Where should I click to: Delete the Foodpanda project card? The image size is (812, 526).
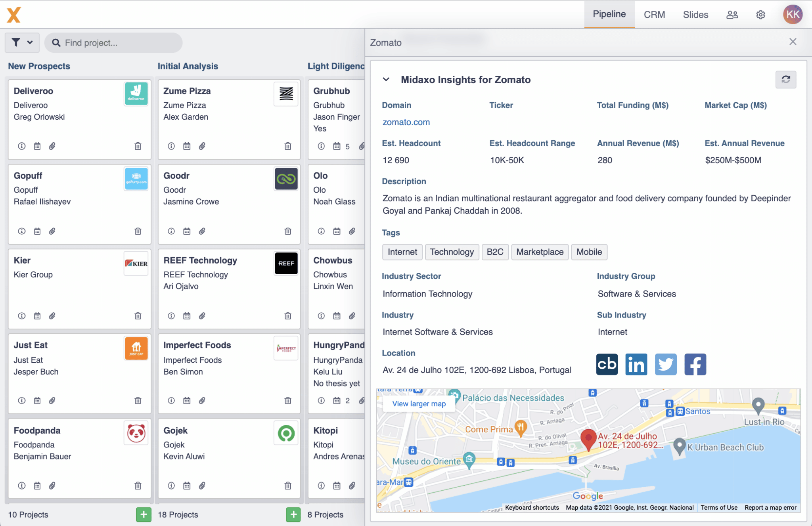(138, 486)
